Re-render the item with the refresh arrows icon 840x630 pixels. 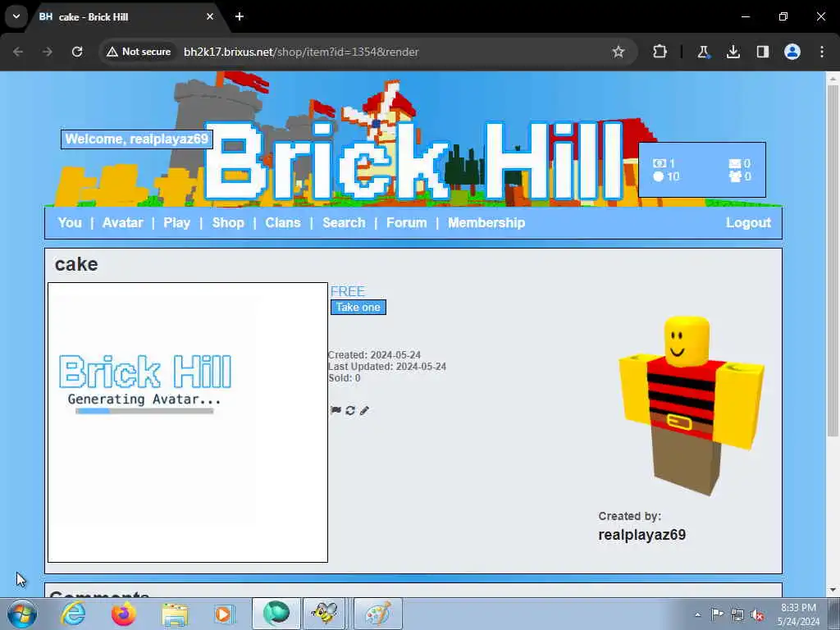(x=350, y=410)
